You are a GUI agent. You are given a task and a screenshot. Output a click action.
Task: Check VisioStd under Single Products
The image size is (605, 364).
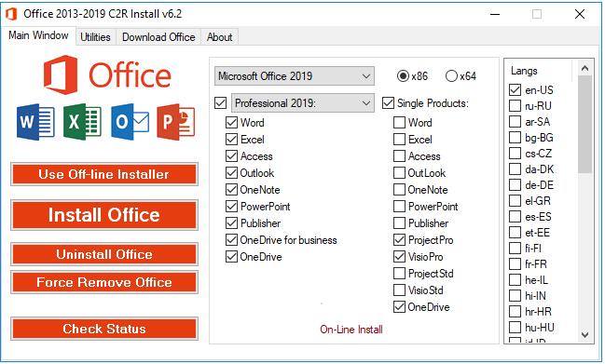399,290
